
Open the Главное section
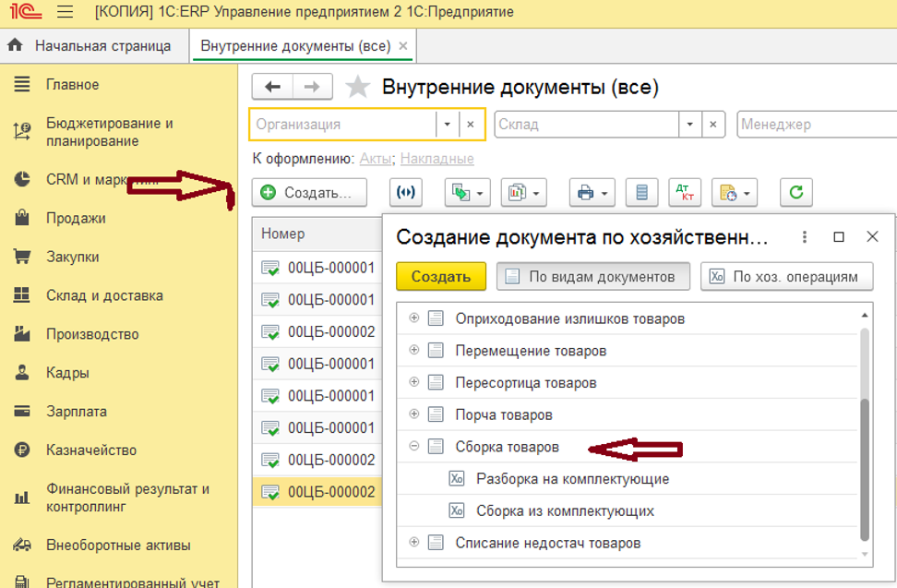(73, 85)
